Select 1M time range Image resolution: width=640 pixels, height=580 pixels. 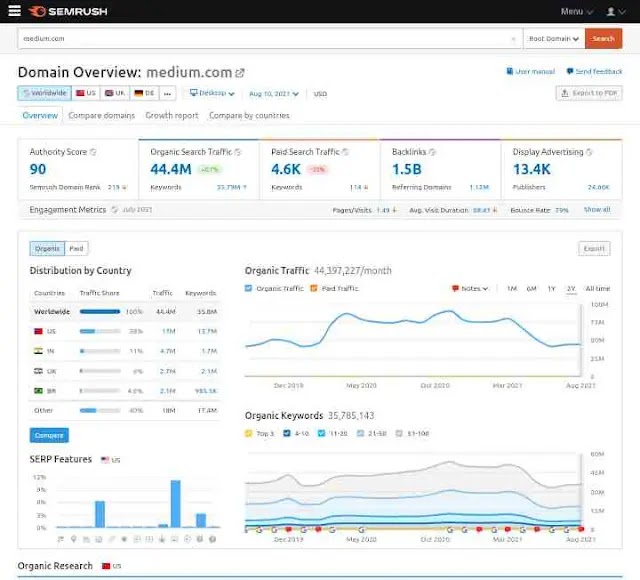pos(511,289)
